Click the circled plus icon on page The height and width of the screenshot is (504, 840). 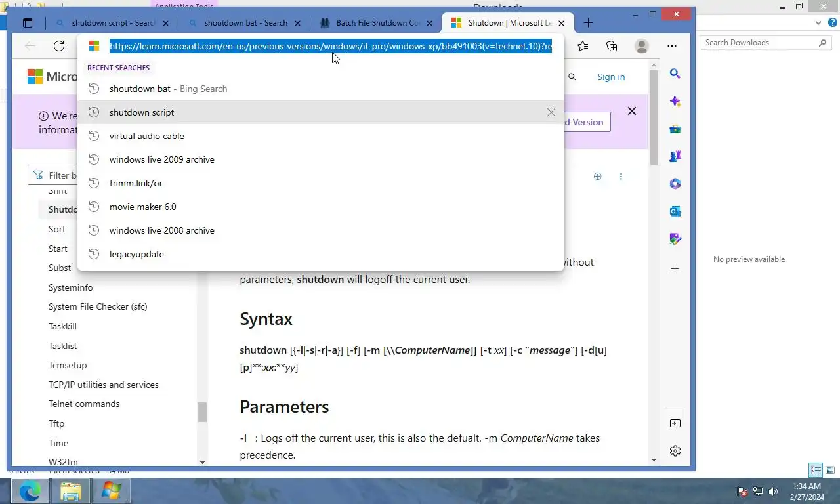(x=597, y=176)
